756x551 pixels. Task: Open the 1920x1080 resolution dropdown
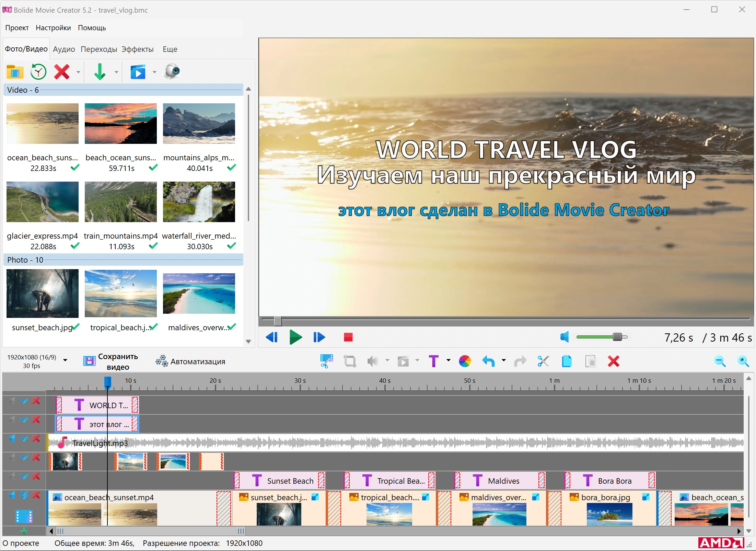coord(65,360)
